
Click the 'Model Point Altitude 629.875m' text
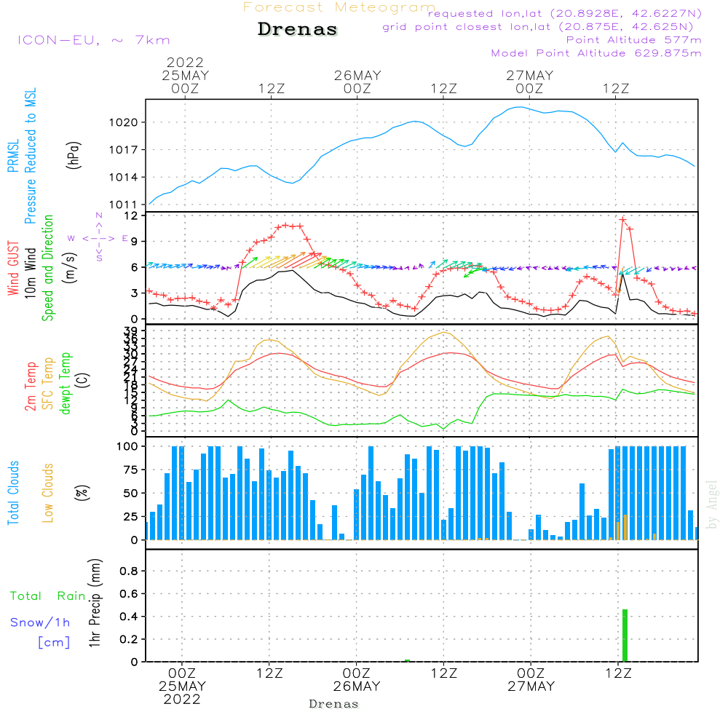click(x=596, y=53)
